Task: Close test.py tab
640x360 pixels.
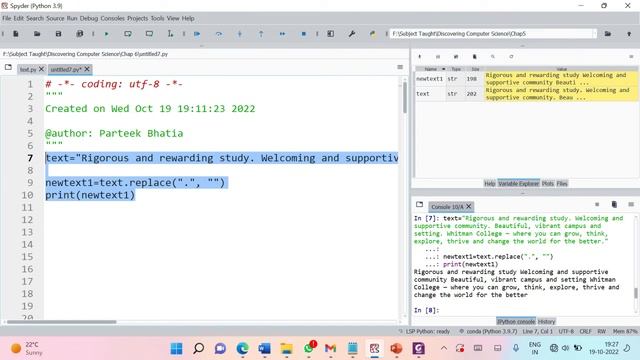Action: pyautogui.click(x=41, y=69)
